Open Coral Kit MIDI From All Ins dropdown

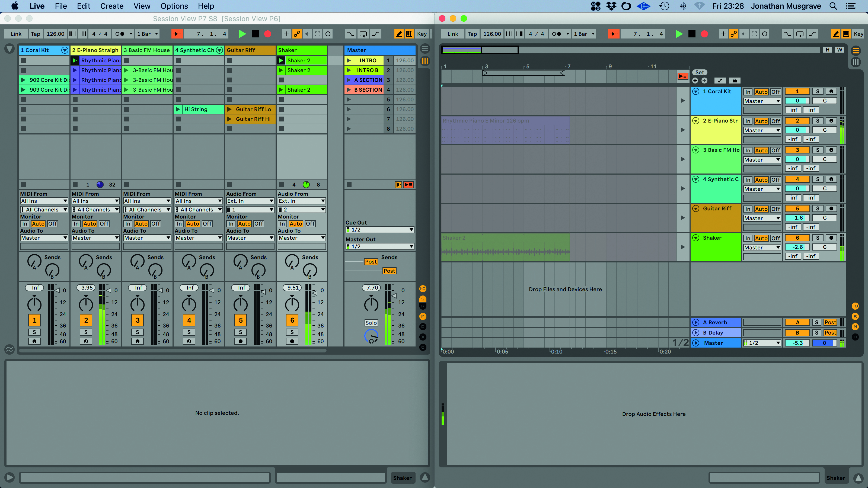point(44,201)
